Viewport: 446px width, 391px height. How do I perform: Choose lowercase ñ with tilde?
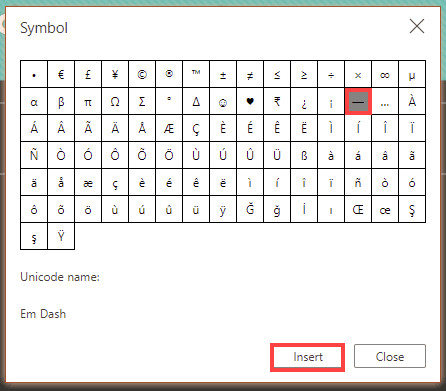[x=358, y=182]
